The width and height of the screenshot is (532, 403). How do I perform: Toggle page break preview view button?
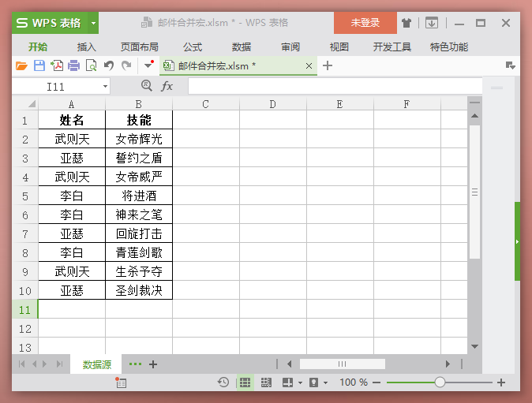pos(266,382)
